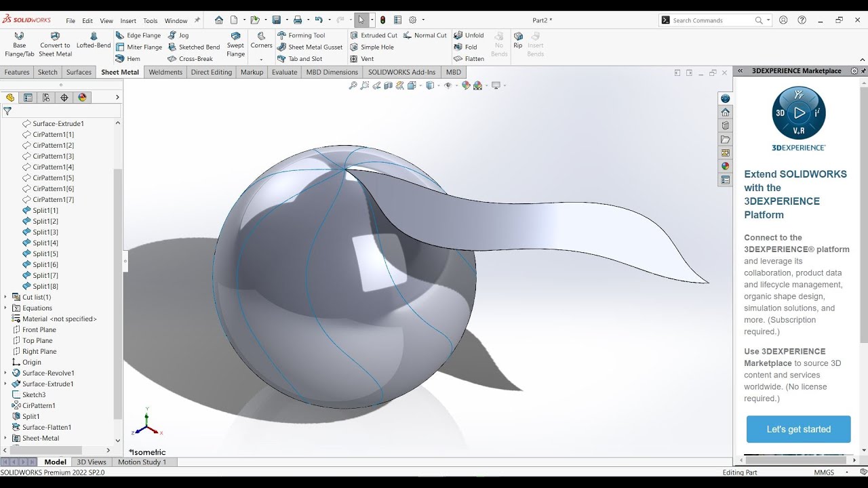
Task: Switch to the Weldments tab
Action: [x=165, y=72]
